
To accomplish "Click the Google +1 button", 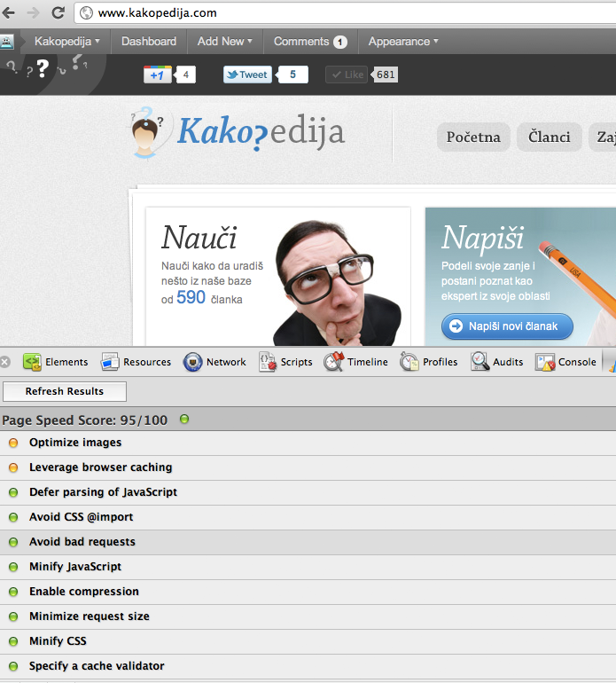I will click(158, 75).
